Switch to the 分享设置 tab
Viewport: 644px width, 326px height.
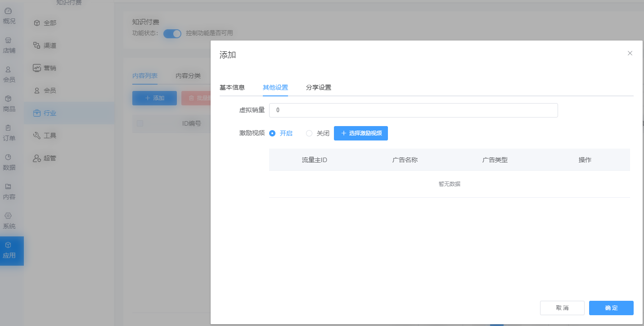(319, 87)
